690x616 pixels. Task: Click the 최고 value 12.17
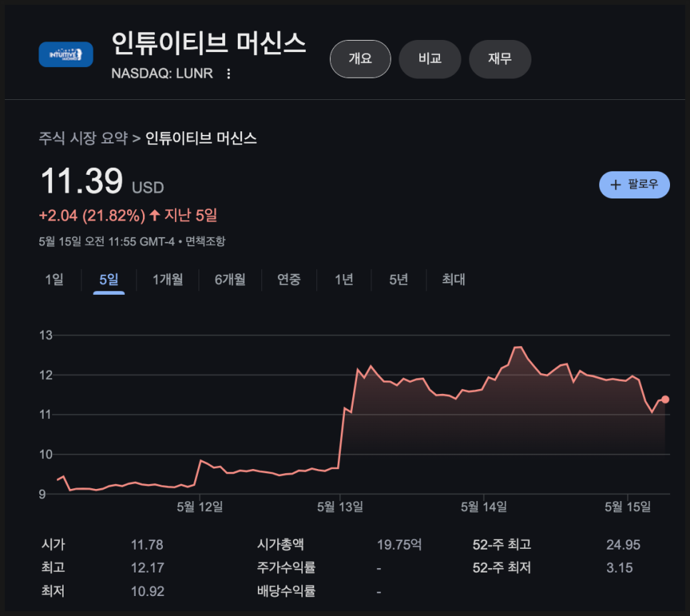coord(147,567)
